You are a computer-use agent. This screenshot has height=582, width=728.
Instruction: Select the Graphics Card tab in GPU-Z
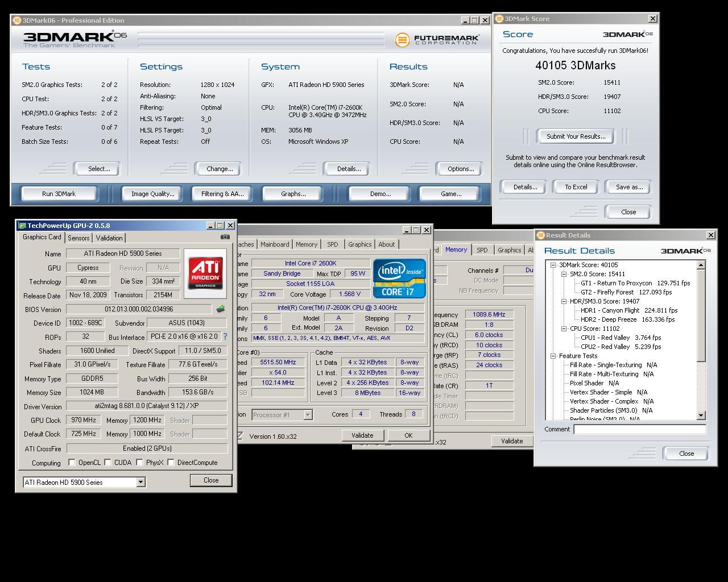42,237
